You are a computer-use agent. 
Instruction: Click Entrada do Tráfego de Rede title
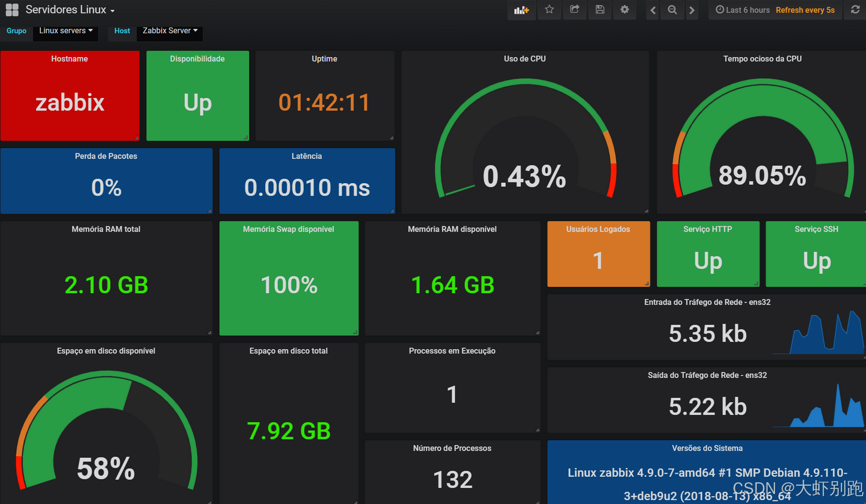pos(707,303)
